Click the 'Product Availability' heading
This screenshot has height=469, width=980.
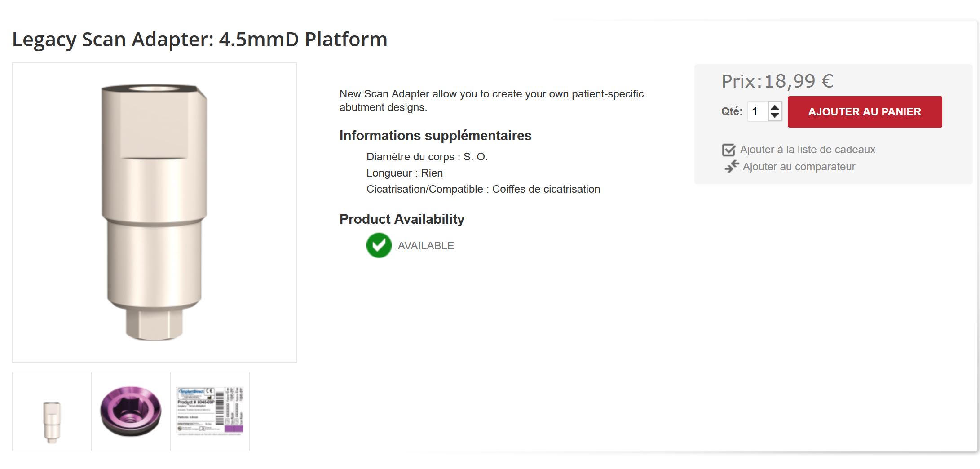(x=402, y=219)
